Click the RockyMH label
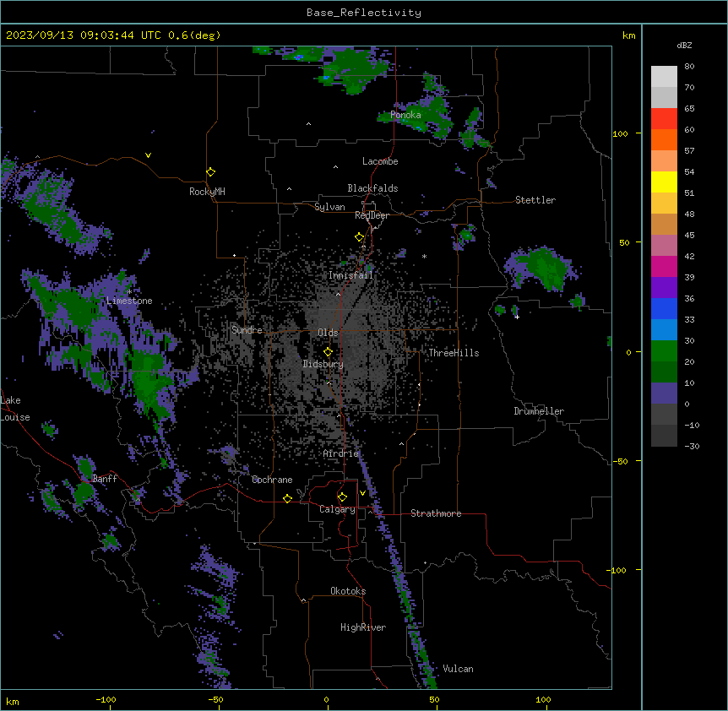 207,192
